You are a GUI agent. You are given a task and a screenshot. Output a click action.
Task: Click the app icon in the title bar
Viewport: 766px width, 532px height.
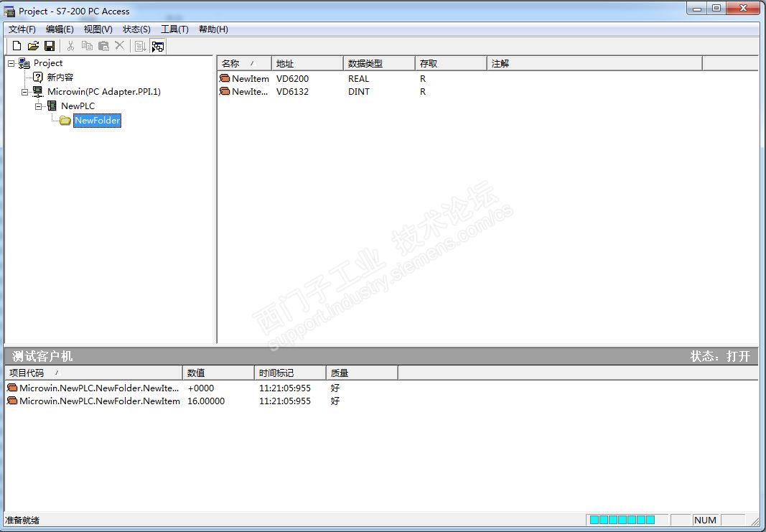coord(9,11)
